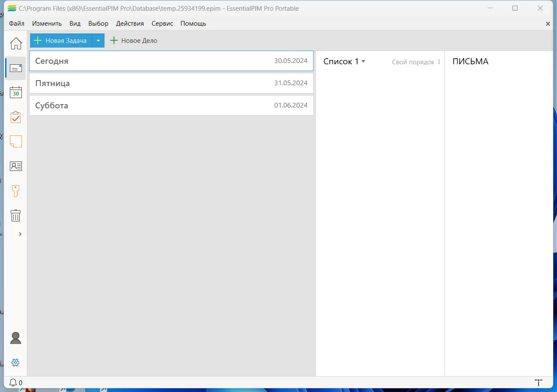Image resolution: width=557 pixels, height=392 pixels.
Task: Open the Passwords key module
Action: (x=16, y=191)
